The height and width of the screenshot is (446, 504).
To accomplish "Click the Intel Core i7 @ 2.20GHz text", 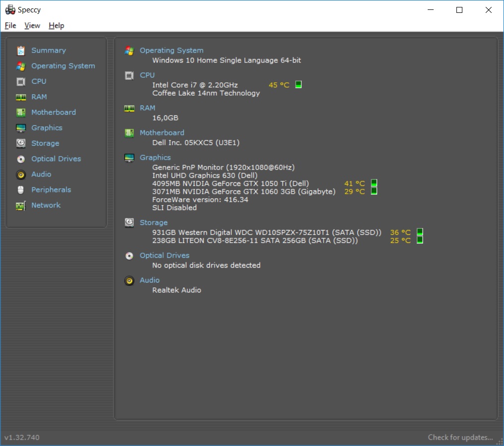I will point(195,85).
